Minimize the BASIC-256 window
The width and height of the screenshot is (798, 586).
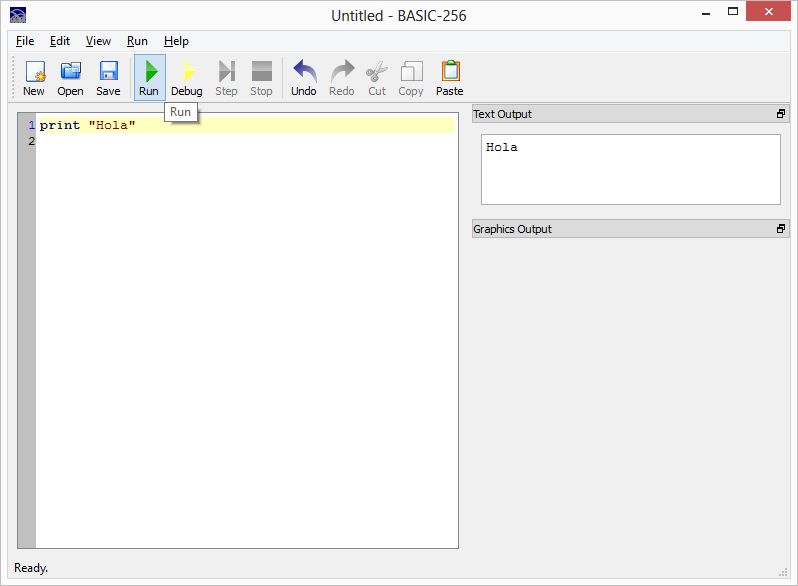(x=706, y=12)
